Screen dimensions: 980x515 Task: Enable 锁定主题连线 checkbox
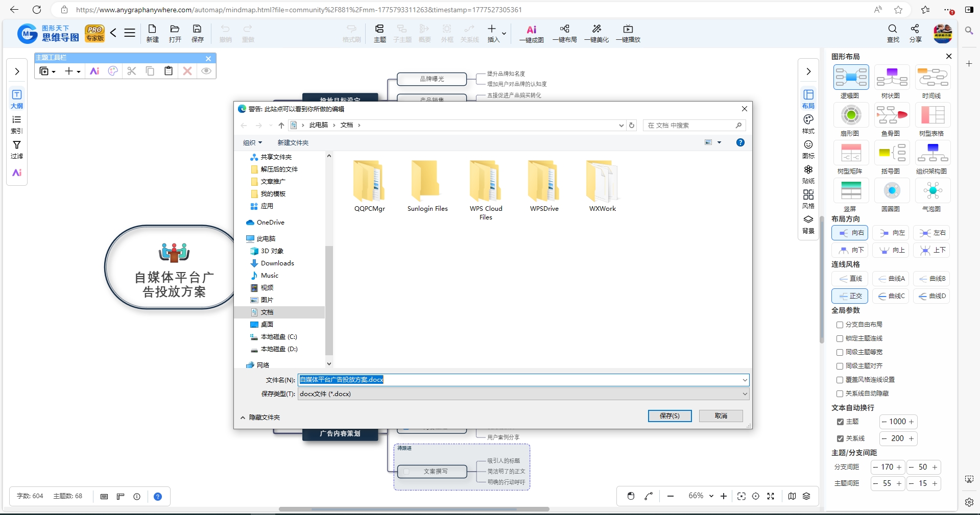(840, 338)
